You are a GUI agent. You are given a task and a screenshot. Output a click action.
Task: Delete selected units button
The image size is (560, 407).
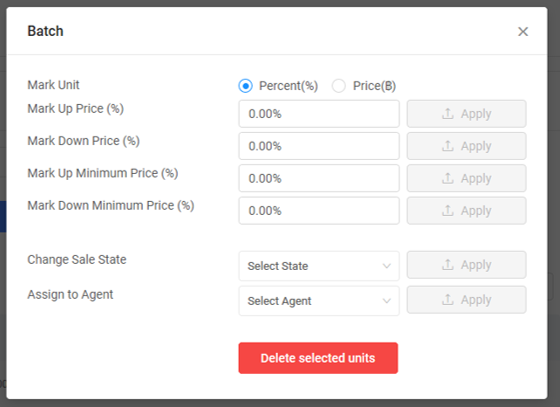tap(318, 358)
